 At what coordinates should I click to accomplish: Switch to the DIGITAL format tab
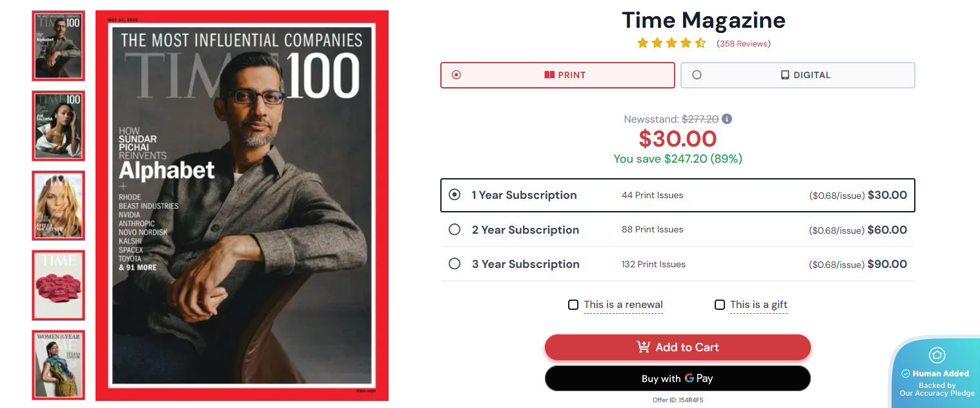798,75
